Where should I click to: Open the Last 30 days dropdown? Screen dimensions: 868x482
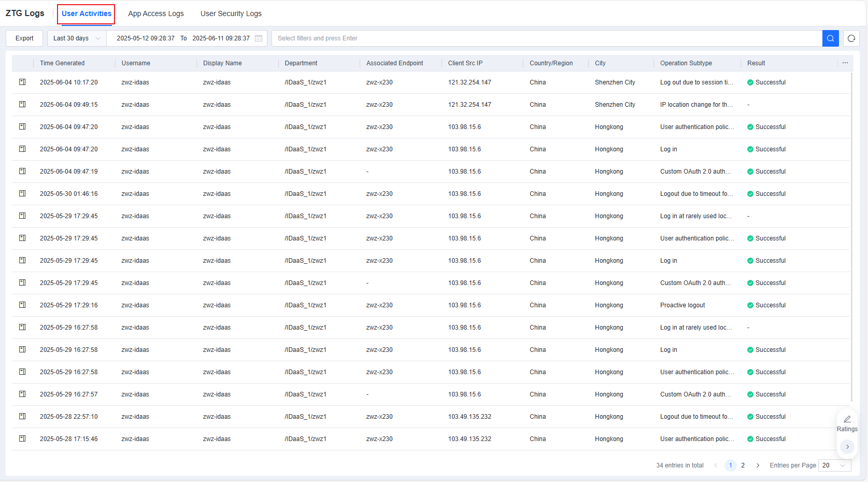click(77, 38)
